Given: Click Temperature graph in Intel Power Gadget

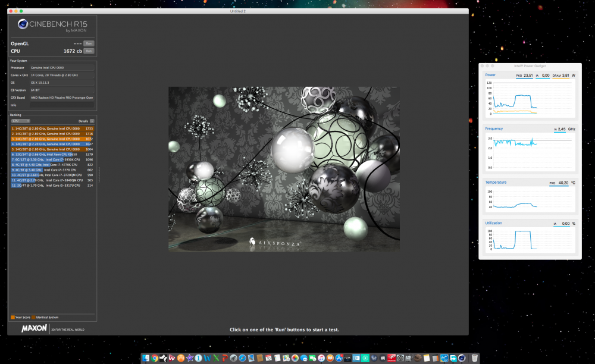Looking at the screenshot, I should (530, 199).
